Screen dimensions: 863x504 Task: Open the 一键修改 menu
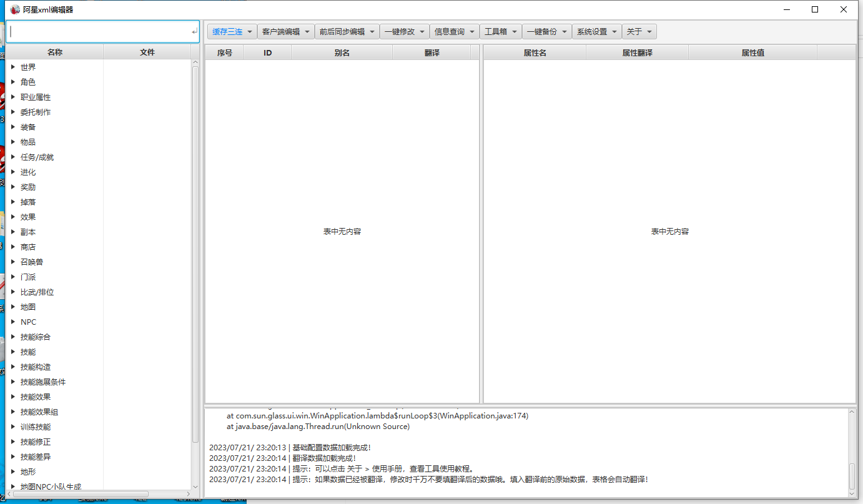(x=404, y=32)
